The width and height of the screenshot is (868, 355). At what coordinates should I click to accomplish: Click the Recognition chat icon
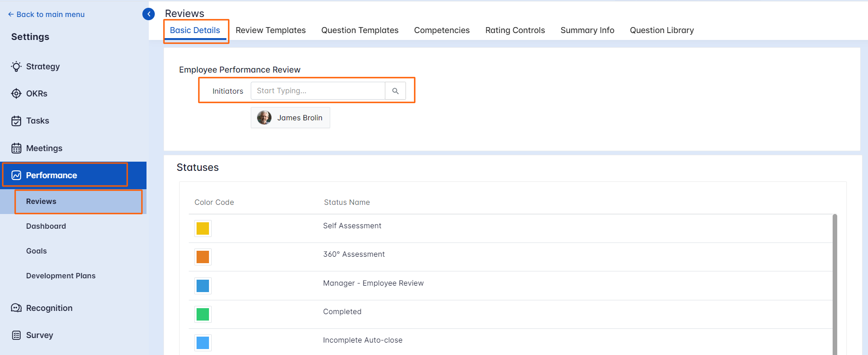(x=17, y=308)
